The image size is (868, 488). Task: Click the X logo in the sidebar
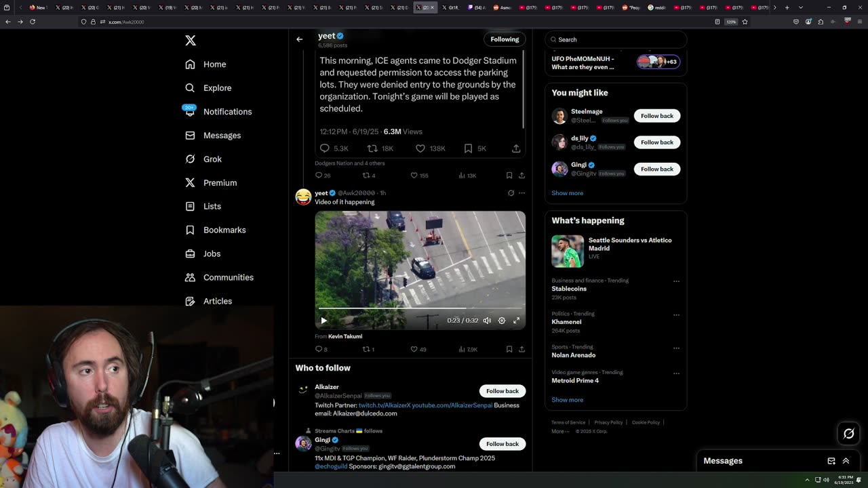(191, 41)
